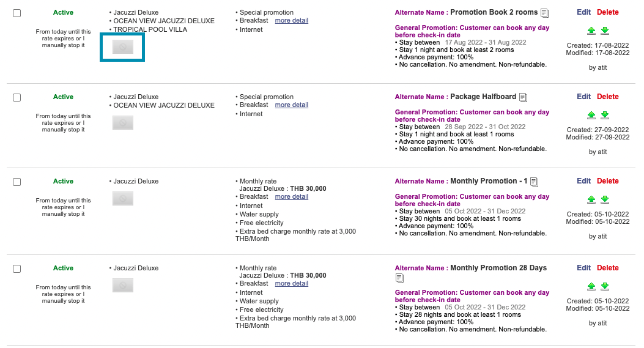The height and width of the screenshot is (348, 644).
Task: Click copy icon beside Monthly Promotion - 1
Action: [x=534, y=182]
